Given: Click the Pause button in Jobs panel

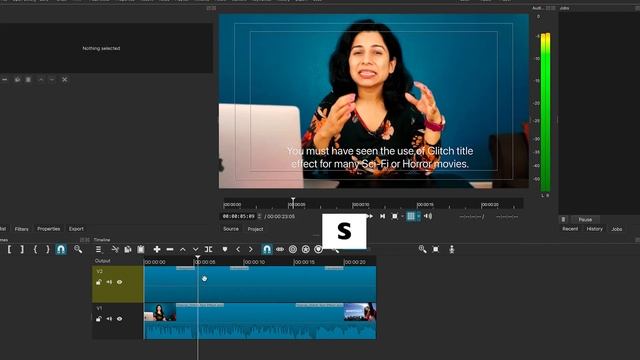Looking at the screenshot, I should pyautogui.click(x=585, y=220).
